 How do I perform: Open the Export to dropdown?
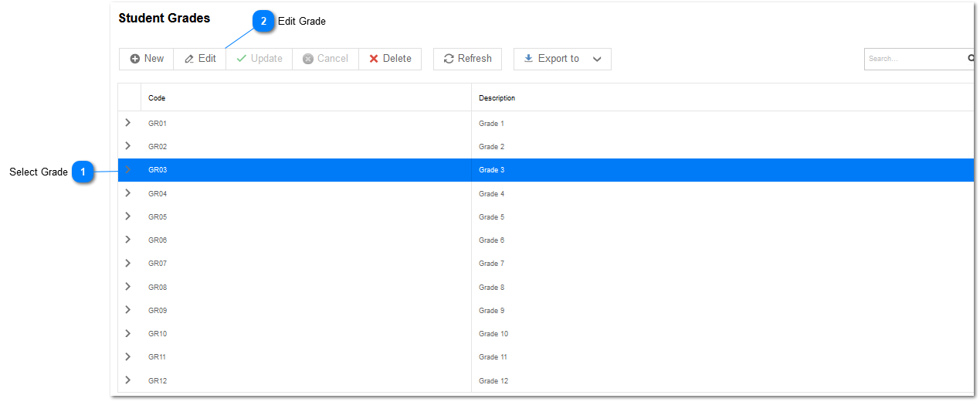click(562, 59)
